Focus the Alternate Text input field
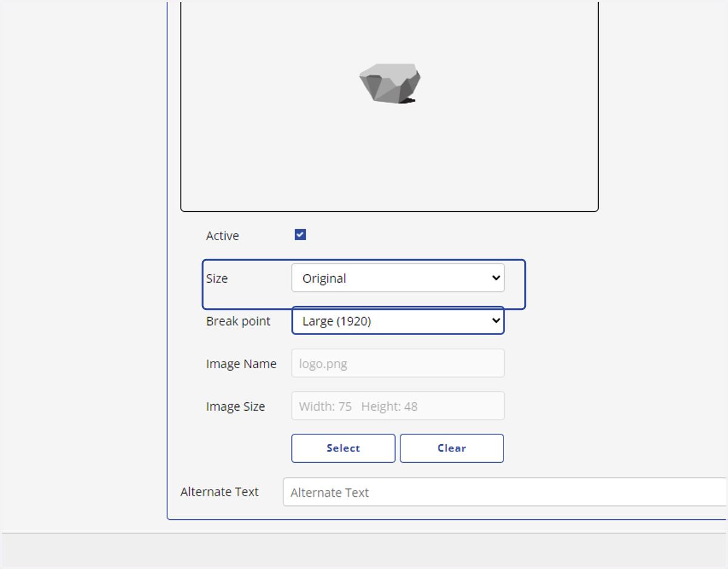Screen dimensions: 728x569 505,492
